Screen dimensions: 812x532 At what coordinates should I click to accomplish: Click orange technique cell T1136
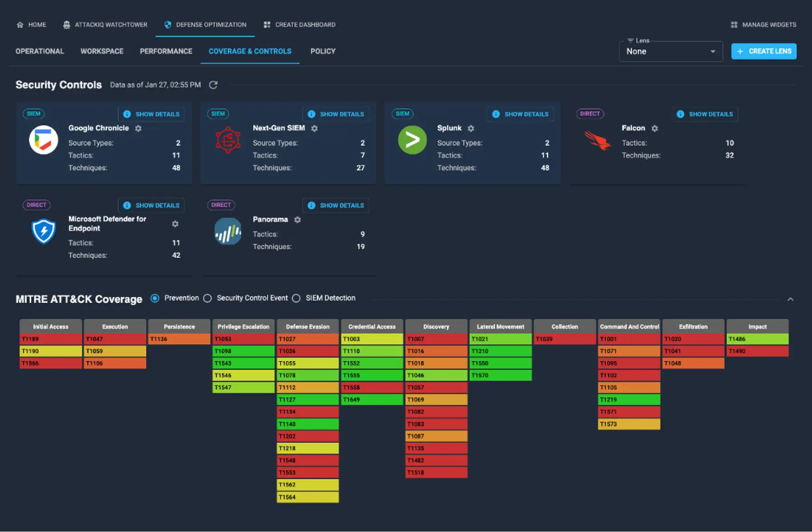(x=180, y=339)
